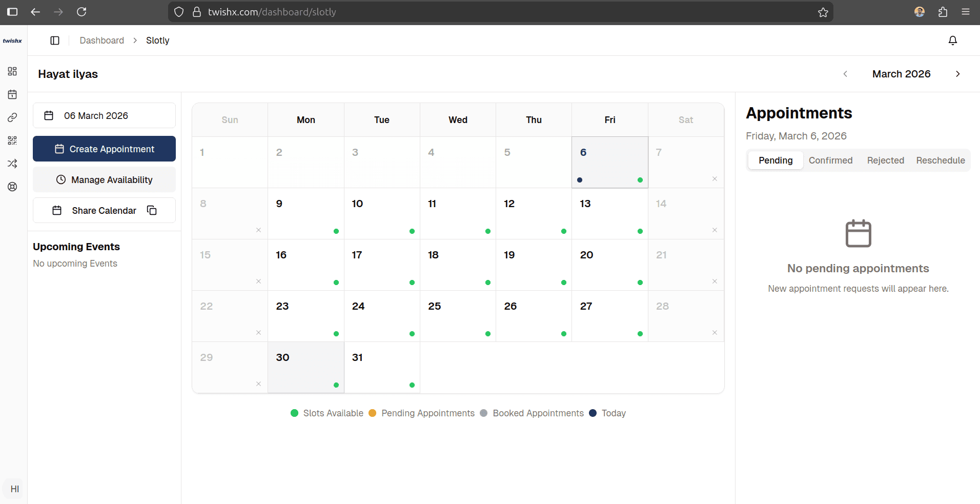Open browser sidebar toggle icon

[x=12, y=12]
